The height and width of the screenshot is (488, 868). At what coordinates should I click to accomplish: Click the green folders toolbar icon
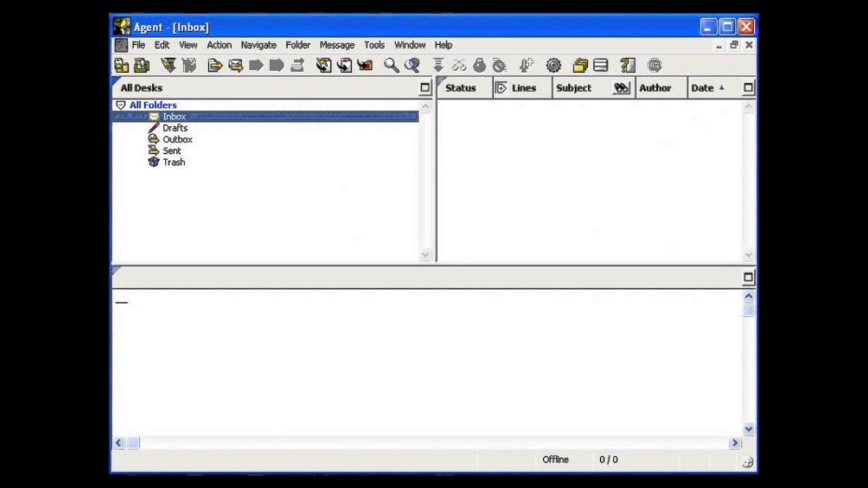click(x=142, y=66)
